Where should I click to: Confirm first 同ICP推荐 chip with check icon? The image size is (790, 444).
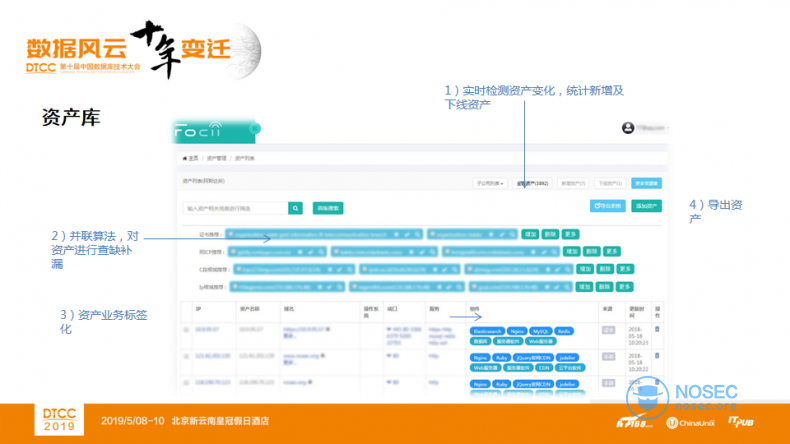point(311,251)
